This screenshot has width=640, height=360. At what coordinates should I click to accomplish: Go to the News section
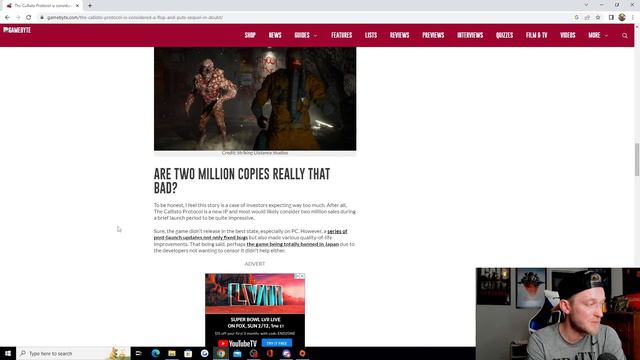275,36
